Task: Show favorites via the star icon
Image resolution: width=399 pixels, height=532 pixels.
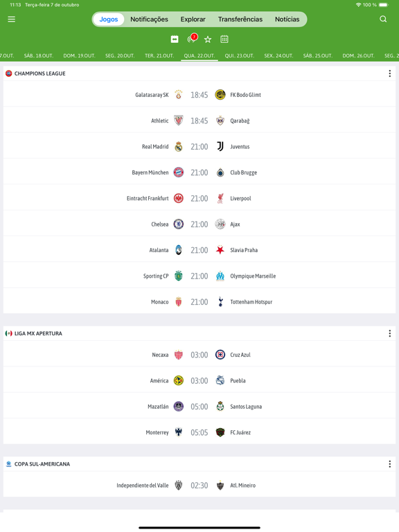Action: pos(208,39)
